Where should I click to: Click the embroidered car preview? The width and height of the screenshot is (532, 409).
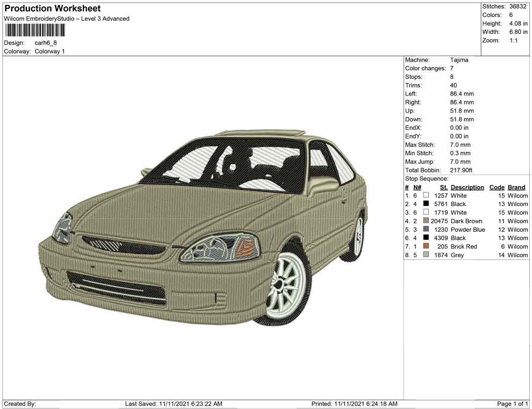(204, 231)
